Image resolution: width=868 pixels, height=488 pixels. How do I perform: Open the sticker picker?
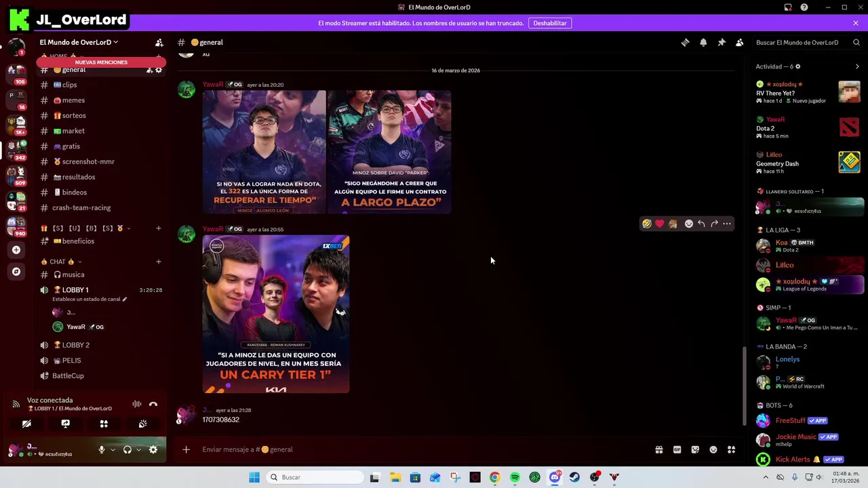[x=695, y=449]
